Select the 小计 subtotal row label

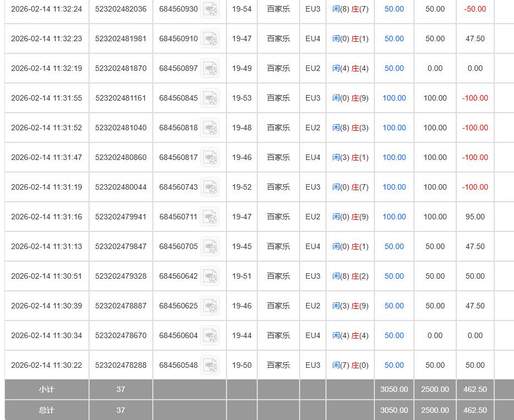tap(47, 390)
